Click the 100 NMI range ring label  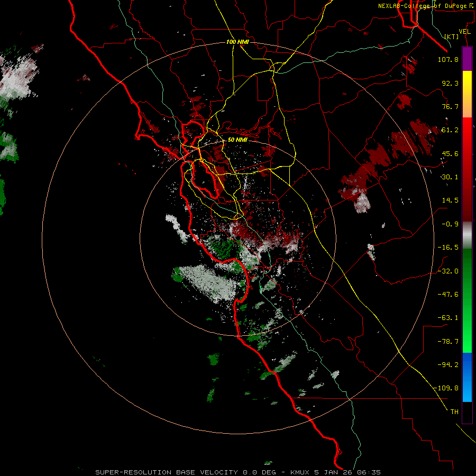pos(237,42)
